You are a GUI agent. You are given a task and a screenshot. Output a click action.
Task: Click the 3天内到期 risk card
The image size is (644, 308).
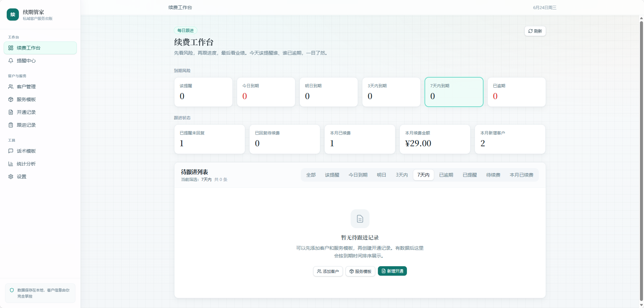[391, 92]
